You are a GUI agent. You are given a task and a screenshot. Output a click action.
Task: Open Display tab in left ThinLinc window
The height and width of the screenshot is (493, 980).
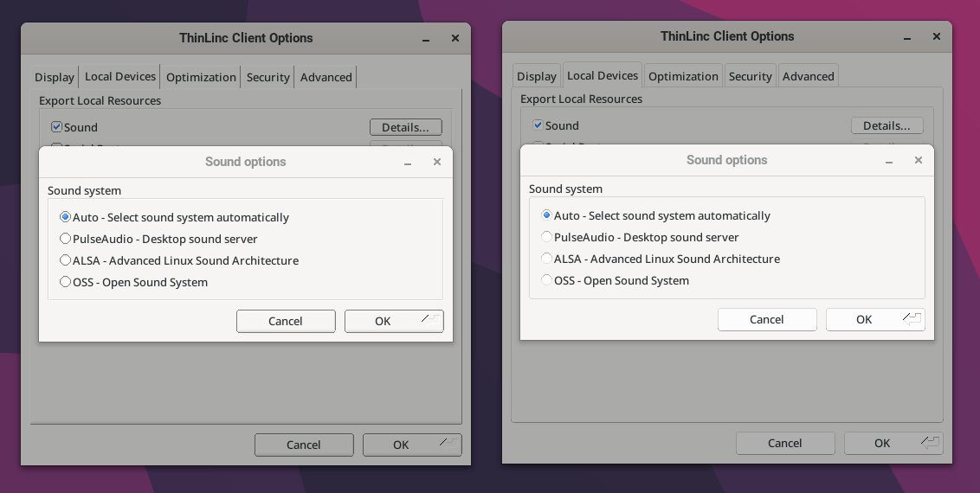point(55,77)
